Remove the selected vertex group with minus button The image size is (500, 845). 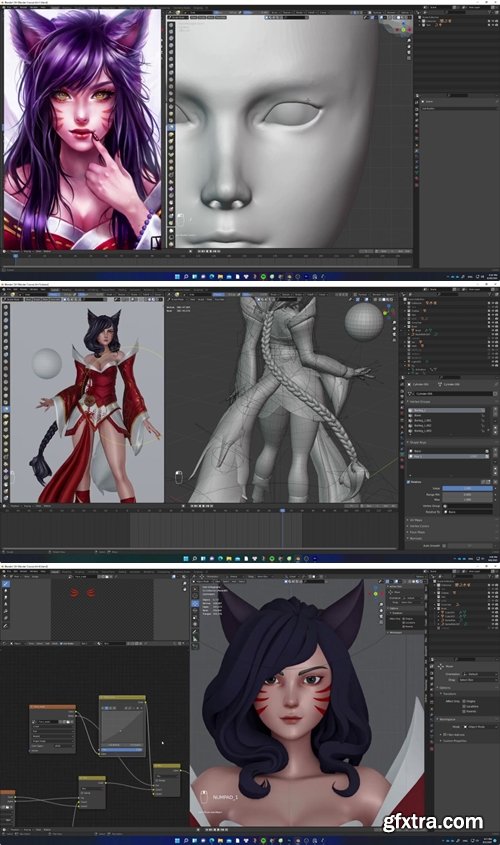point(496,415)
